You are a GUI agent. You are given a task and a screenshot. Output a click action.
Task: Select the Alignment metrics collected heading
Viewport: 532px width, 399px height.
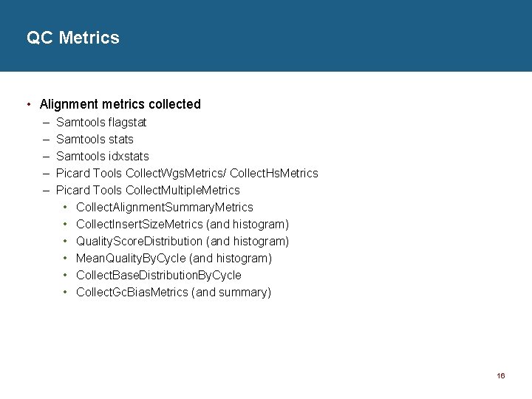tap(120, 104)
